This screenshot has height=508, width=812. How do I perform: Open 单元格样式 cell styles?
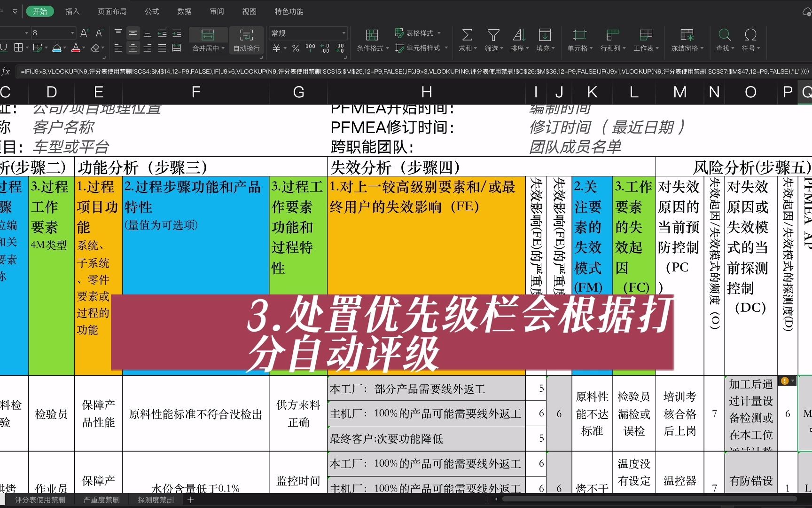421,48
